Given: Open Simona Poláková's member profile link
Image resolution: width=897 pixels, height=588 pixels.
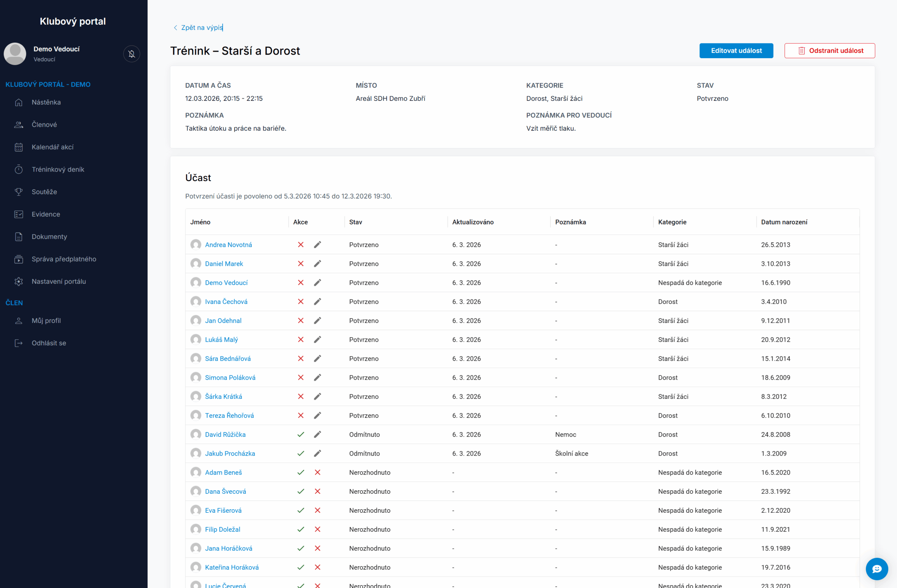Looking at the screenshot, I should coord(230,378).
